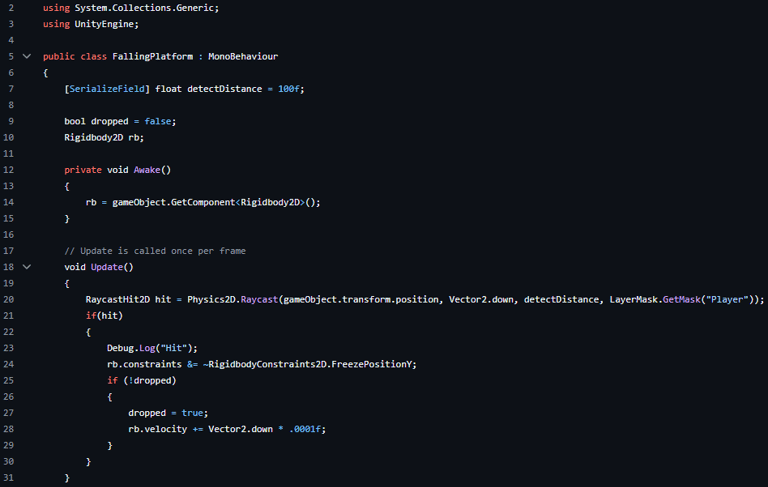Click the FallingPlatform class name
Screen dimensions: 768x487
pos(152,56)
